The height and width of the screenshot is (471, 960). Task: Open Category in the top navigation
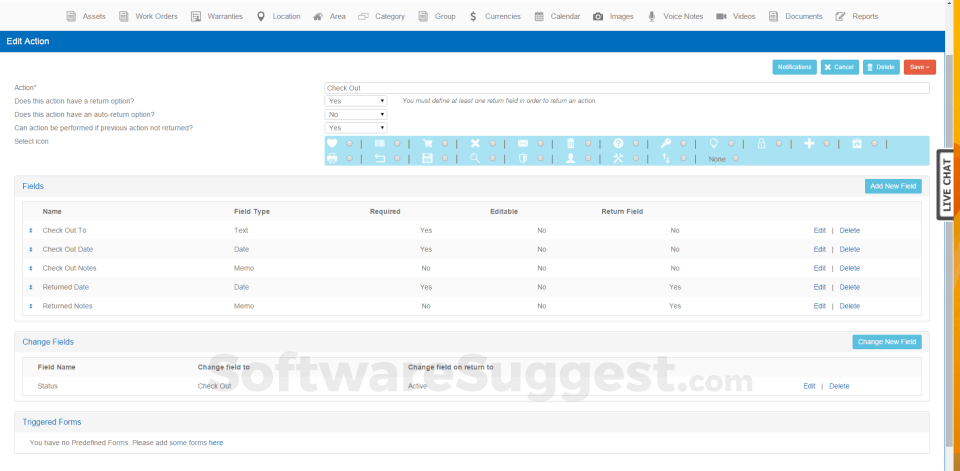[381, 17]
